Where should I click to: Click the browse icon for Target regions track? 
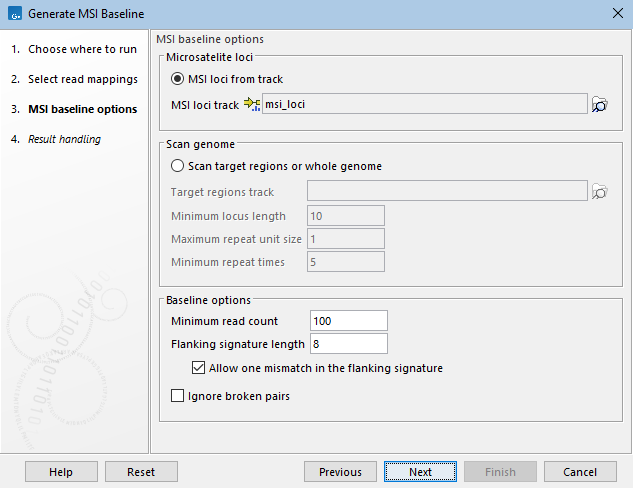(599, 191)
